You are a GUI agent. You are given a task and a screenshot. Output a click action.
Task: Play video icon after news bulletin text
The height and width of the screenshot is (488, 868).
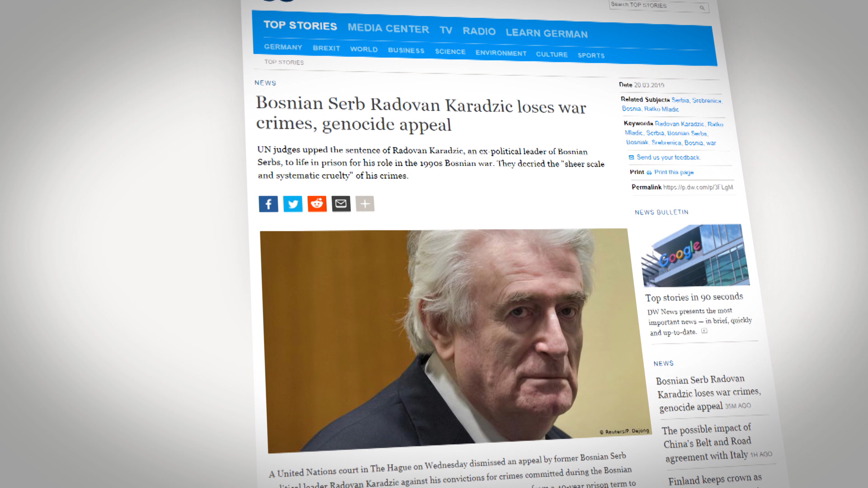704,331
